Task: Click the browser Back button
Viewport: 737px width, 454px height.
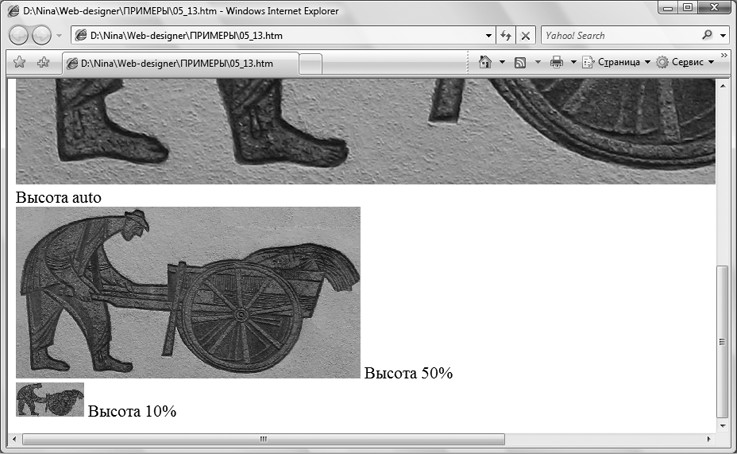Action: [20, 36]
